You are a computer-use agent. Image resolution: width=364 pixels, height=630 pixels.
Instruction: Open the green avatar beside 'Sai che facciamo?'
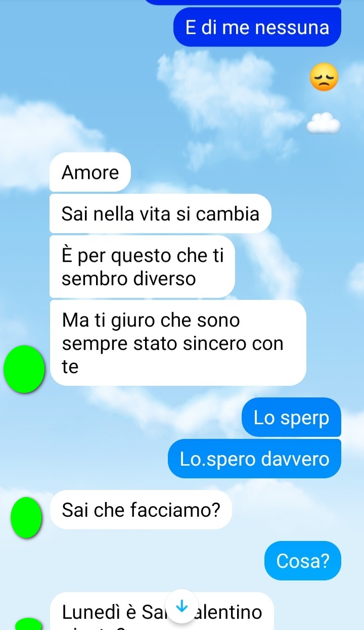point(27,517)
